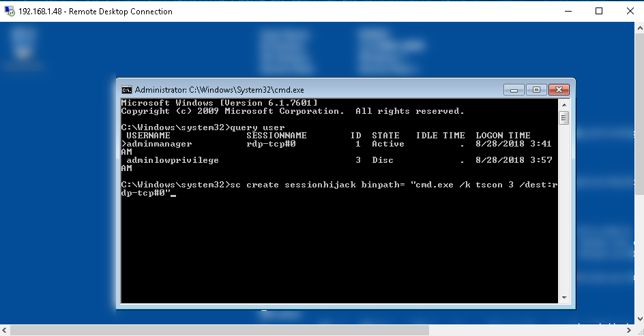The image size is (644, 336).
Task: Click the 'adminlowprivilege' username text
Action: 173,160
